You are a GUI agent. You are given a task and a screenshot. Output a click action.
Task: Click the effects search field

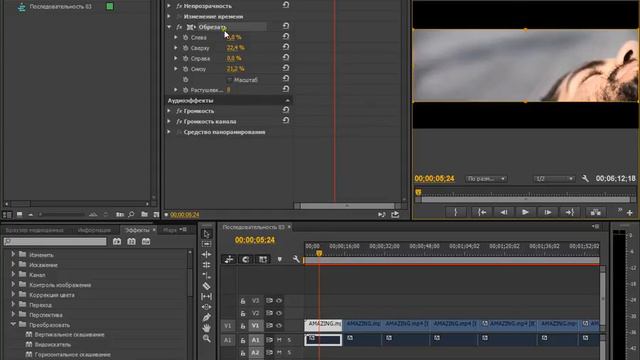tap(55, 242)
